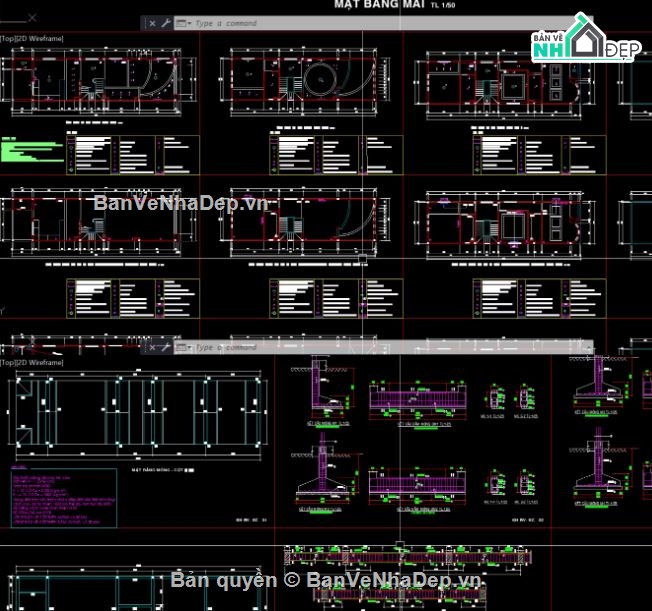Close the upper command line bar
The height and width of the screenshot is (611, 652).
click(152, 22)
